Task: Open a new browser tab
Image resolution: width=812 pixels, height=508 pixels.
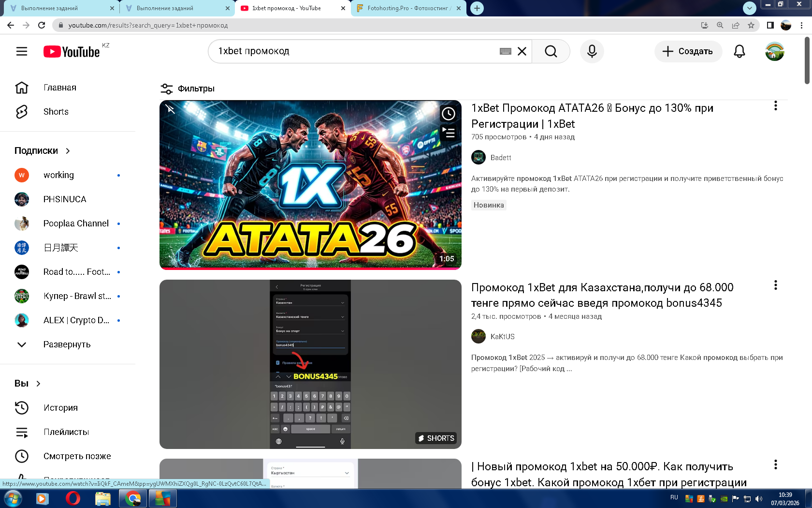Action: (477, 8)
